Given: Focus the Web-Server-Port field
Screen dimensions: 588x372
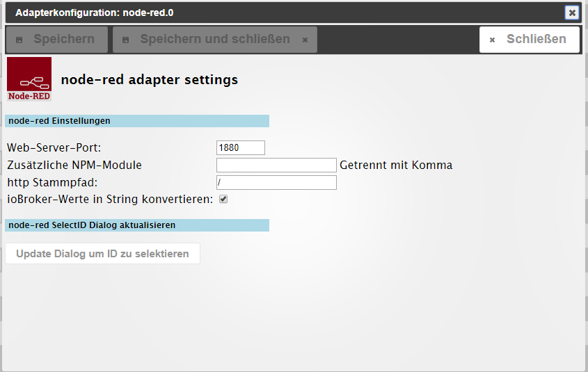Looking at the screenshot, I should coord(240,147).
